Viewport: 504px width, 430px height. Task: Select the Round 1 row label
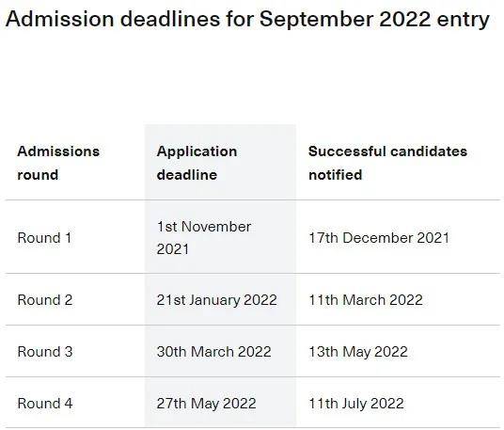[44, 238]
